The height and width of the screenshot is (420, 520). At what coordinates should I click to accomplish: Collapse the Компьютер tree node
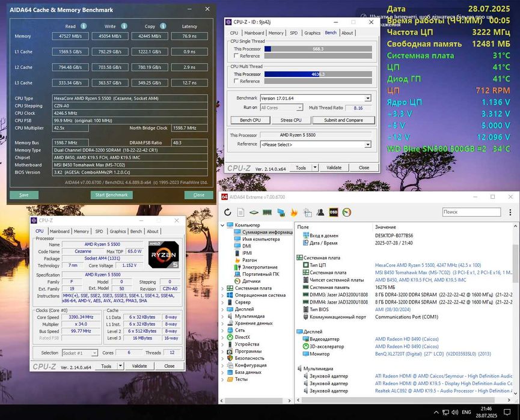click(x=222, y=225)
